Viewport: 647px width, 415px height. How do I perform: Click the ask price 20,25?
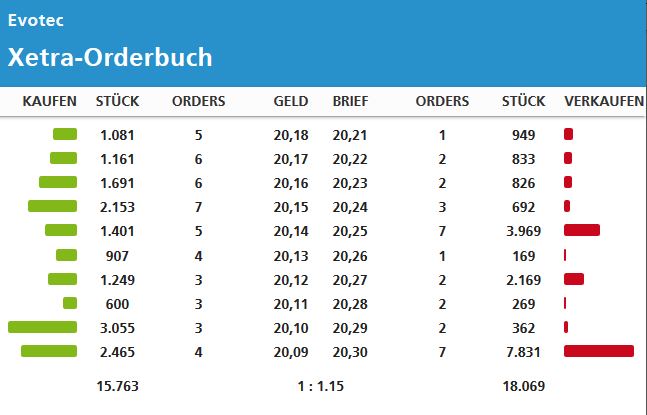tap(350, 231)
